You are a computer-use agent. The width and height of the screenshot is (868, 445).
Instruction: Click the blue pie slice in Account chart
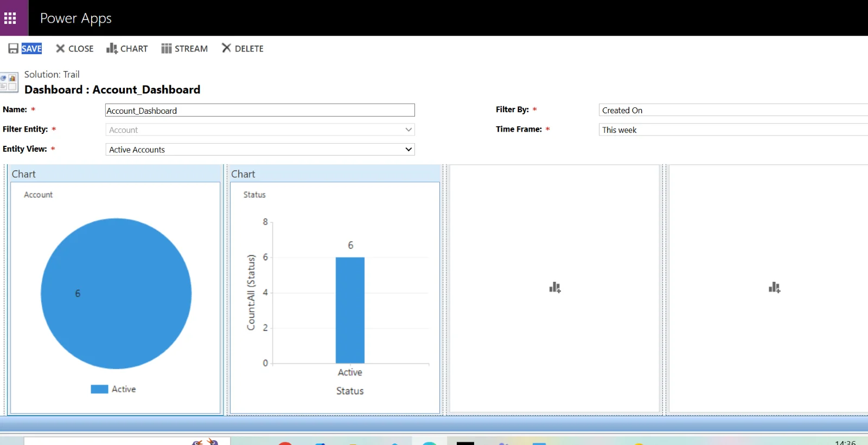click(116, 294)
